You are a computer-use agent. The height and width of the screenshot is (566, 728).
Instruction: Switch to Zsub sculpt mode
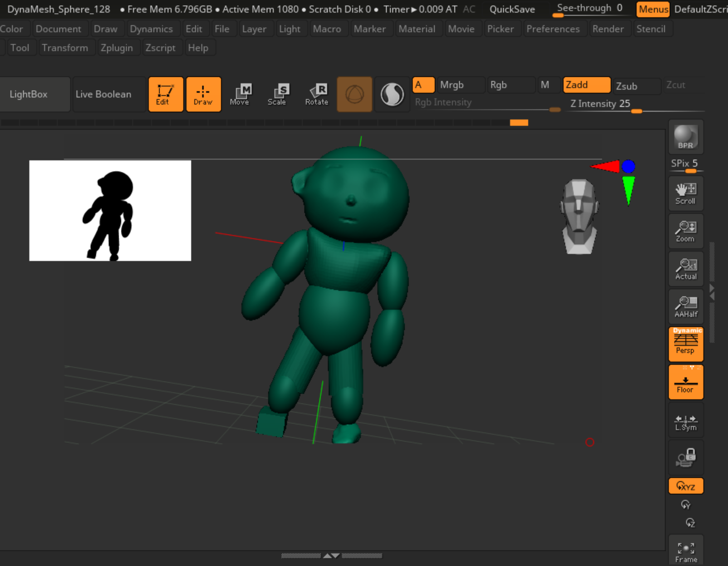pos(636,86)
